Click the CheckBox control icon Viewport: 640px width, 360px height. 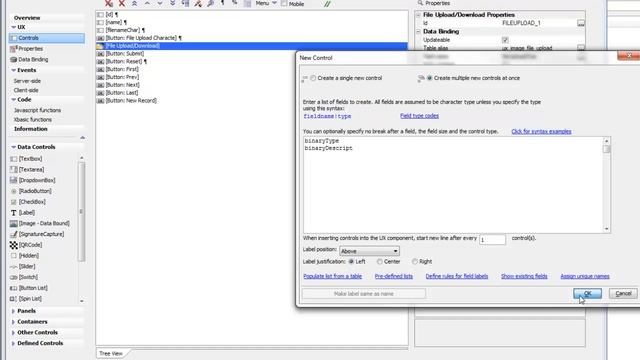(x=13, y=202)
